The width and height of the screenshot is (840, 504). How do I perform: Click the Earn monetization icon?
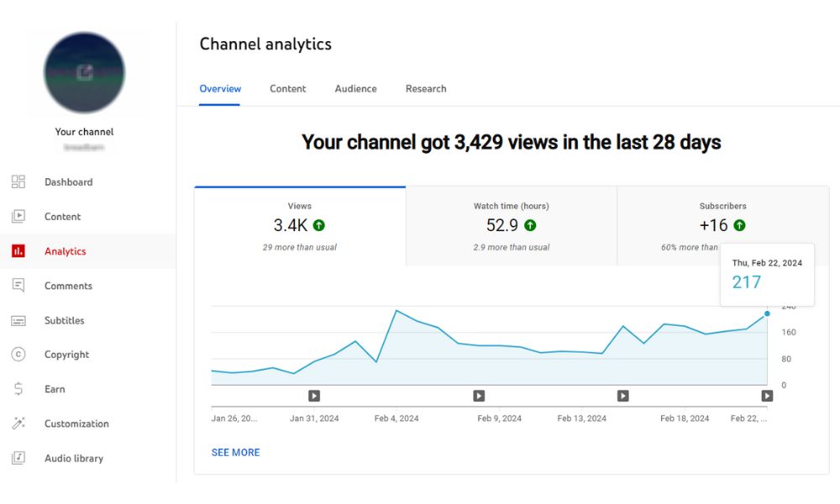18,389
